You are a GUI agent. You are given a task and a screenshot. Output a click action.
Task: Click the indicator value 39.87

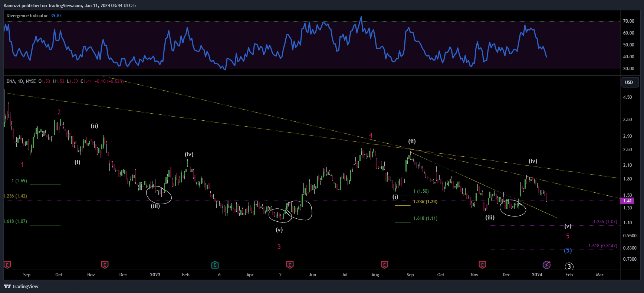pos(56,16)
